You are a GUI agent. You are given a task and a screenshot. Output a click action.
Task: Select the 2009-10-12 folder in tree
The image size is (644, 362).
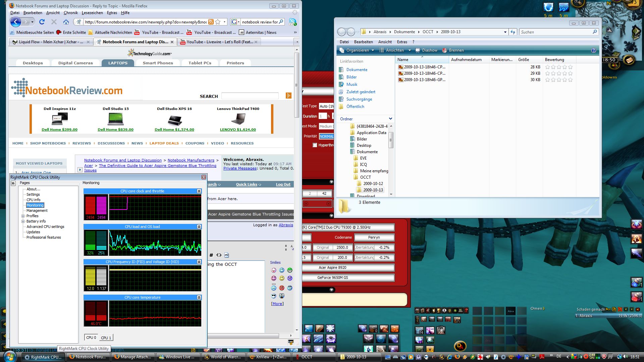click(x=373, y=184)
